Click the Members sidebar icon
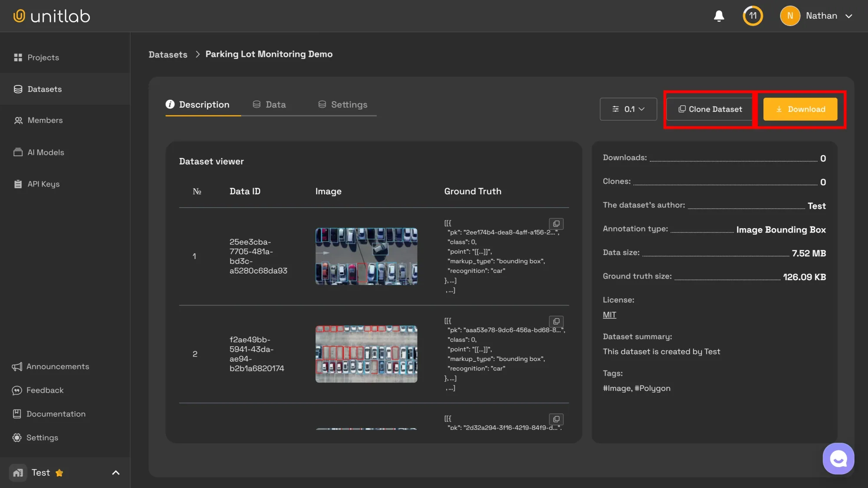This screenshot has width=868, height=488. click(18, 120)
